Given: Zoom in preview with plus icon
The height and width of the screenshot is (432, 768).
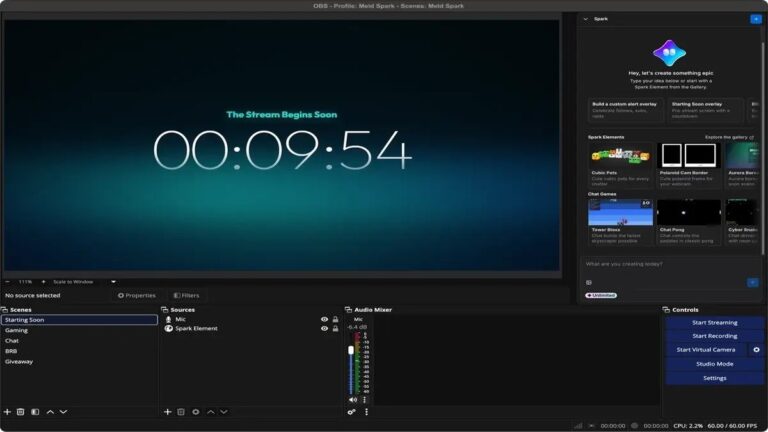Looking at the screenshot, I should click(43, 282).
